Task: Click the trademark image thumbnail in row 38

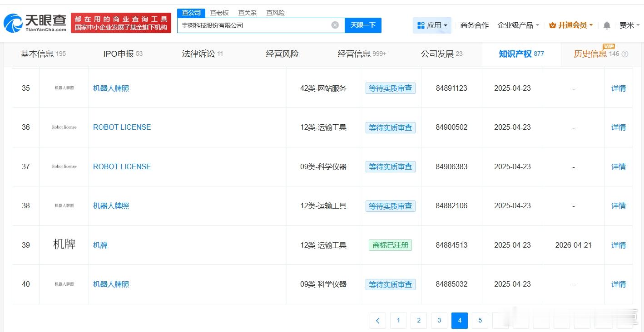Action: tap(64, 205)
